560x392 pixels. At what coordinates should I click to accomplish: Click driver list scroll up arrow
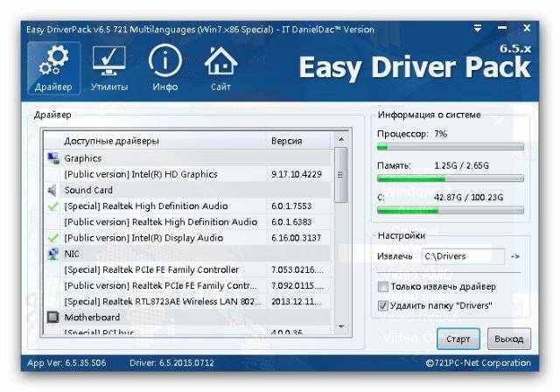pos(341,140)
